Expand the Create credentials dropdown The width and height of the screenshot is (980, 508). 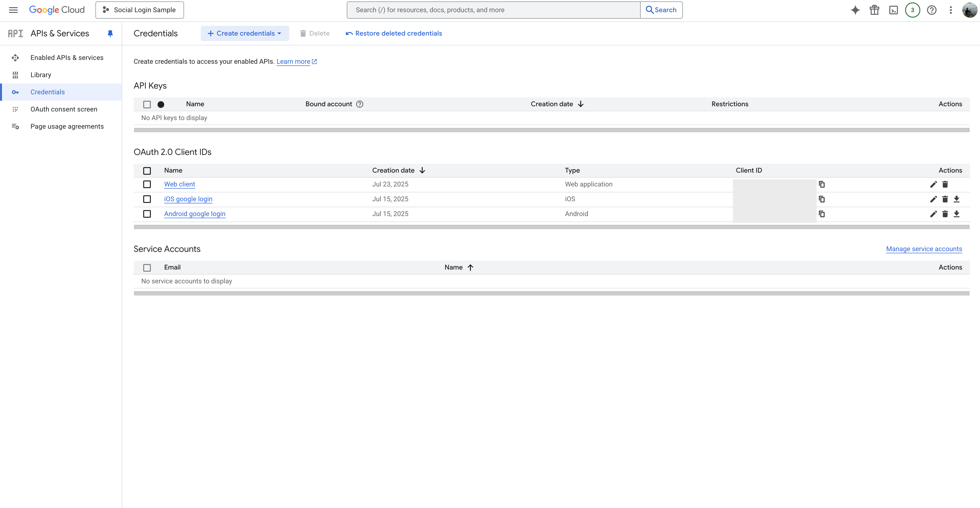point(245,33)
